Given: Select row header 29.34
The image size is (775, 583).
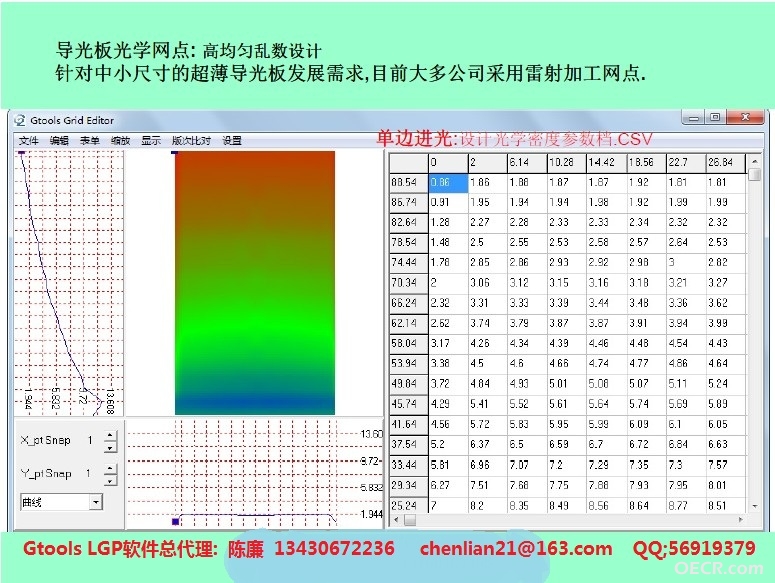Looking at the screenshot, I should tap(408, 485).
